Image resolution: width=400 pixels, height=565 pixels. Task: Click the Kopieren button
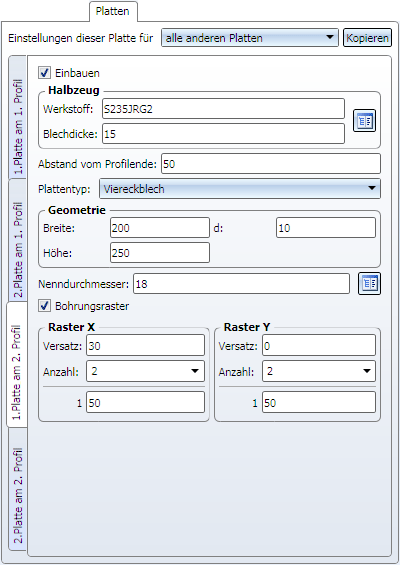coord(367,38)
